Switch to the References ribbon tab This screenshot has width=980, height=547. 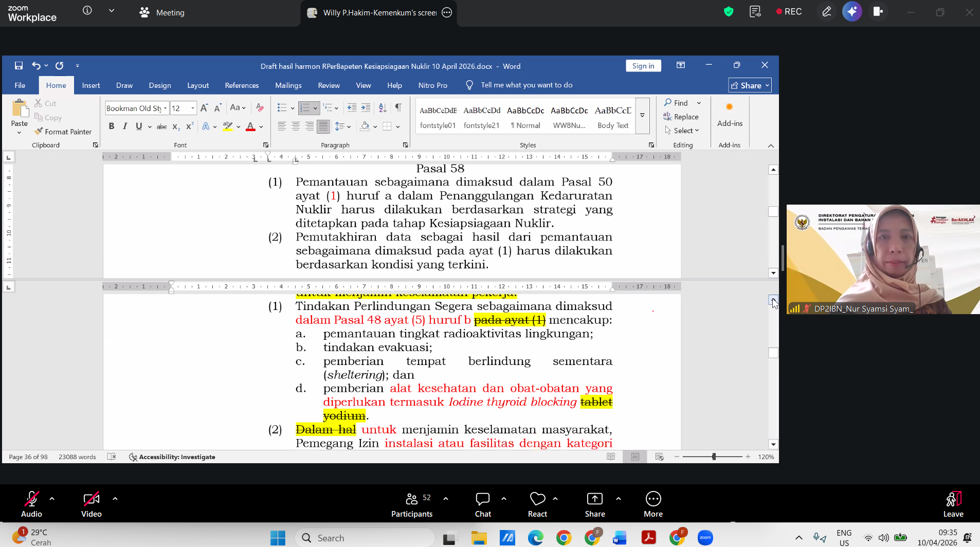[242, 85]
